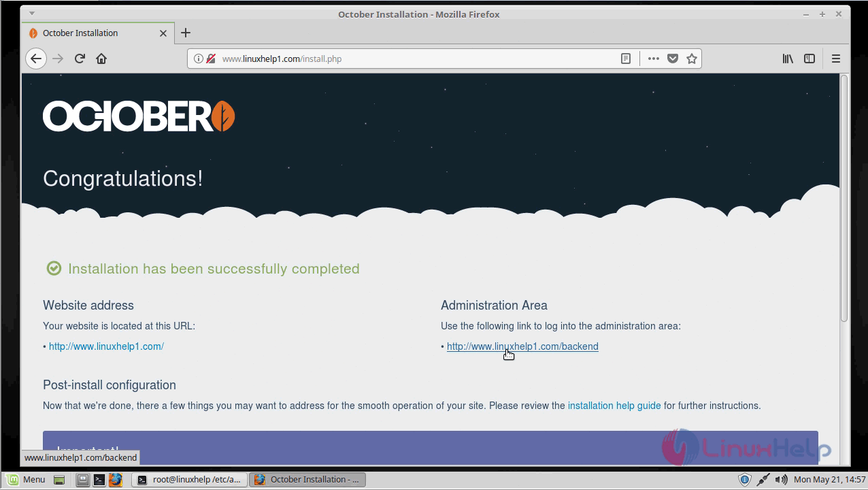Click the page vertical scrollbar
This screenshot has width=868, height=490.
(x=844, y=197)
